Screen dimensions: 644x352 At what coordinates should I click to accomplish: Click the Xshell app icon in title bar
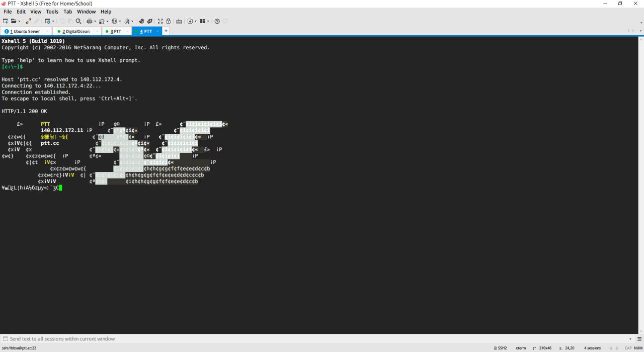coord(4,4)
